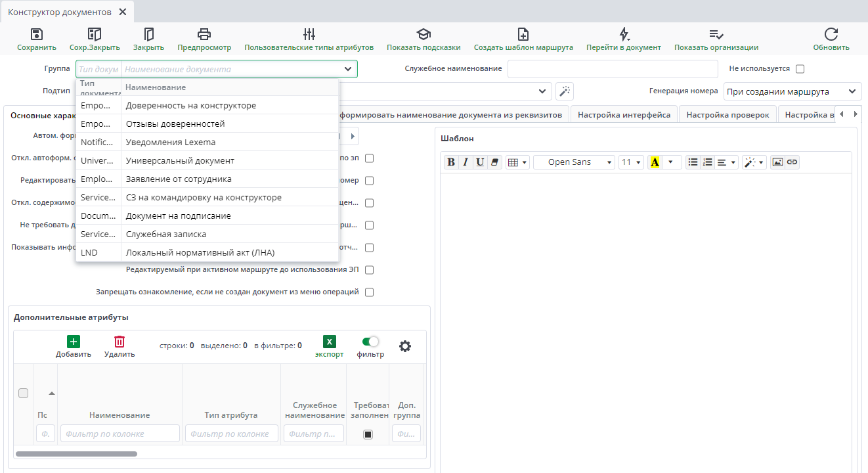Click the magic wand button beside Подтип

tap(565, 91)
